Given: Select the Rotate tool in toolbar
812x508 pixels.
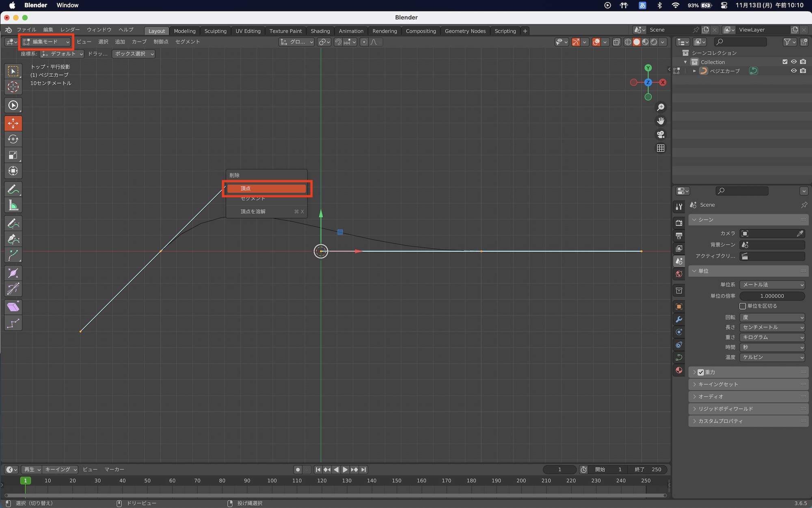Looking at the screenshot, I should [x=13, y=139].
